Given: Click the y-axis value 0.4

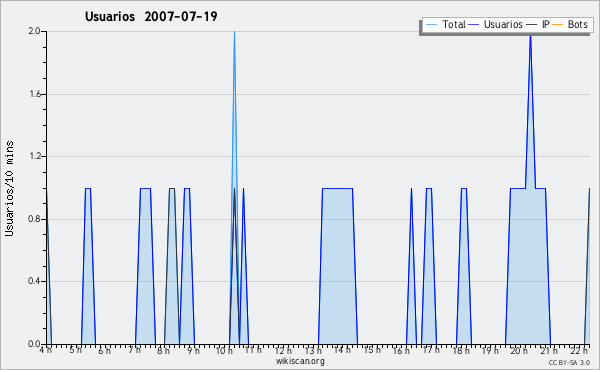Looking at the screenshot, I should pyautogui.click(x=34, y=281).
